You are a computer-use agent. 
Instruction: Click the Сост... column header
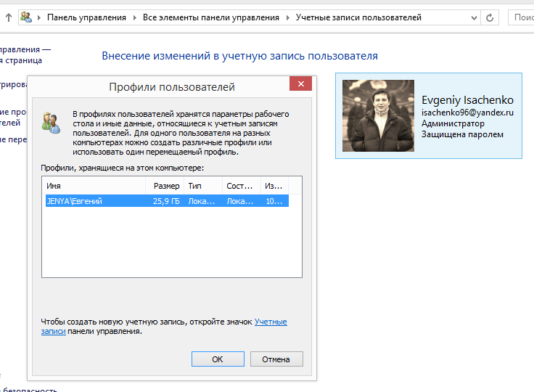click(x=242, y=186)
